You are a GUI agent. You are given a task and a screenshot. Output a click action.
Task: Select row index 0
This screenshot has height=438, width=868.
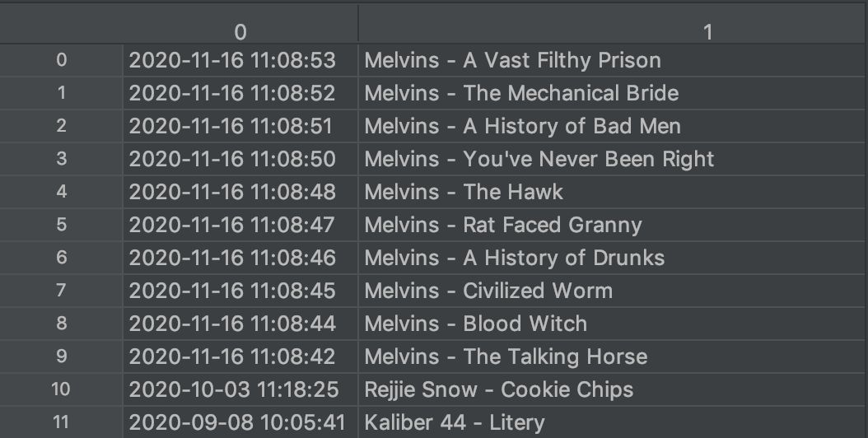click(61, 60)
